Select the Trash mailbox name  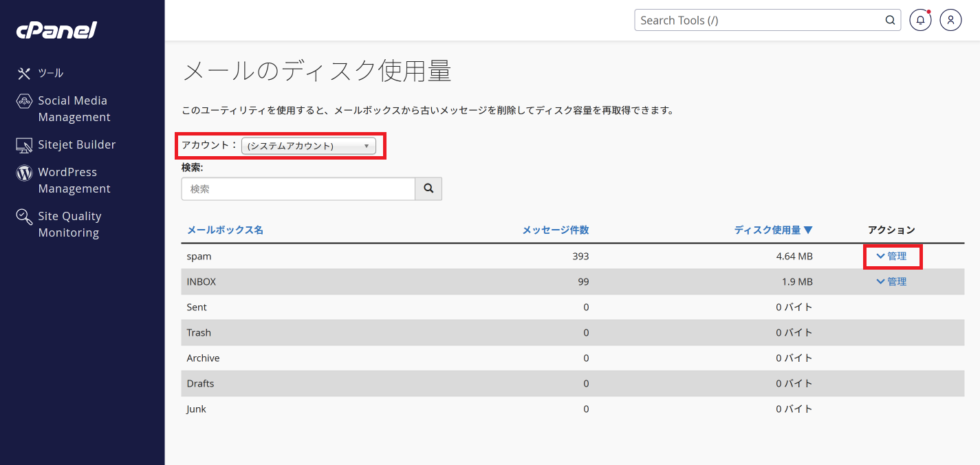point(199,332)
